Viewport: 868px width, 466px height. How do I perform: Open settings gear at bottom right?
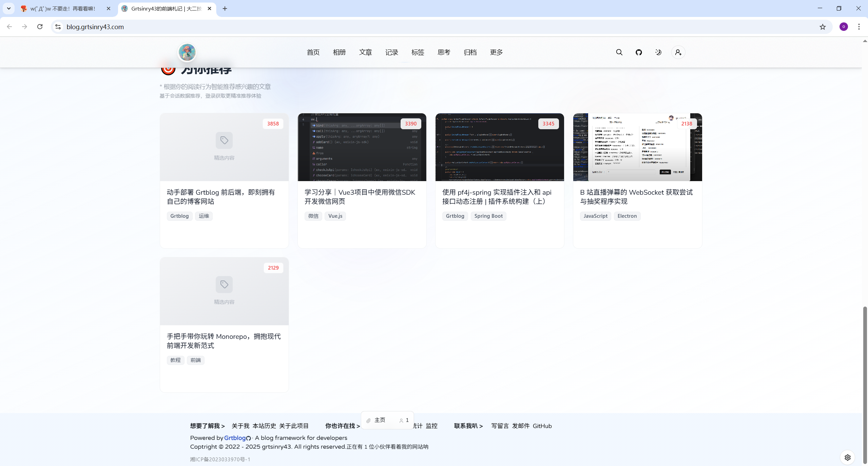tap(847, 457)
